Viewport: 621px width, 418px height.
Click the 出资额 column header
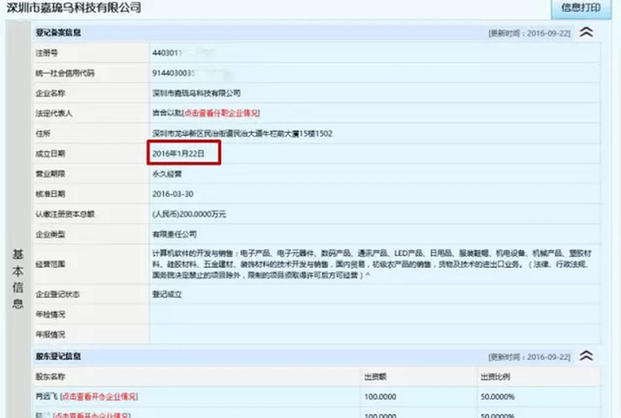pyautogui.click(x=377, y=377)
